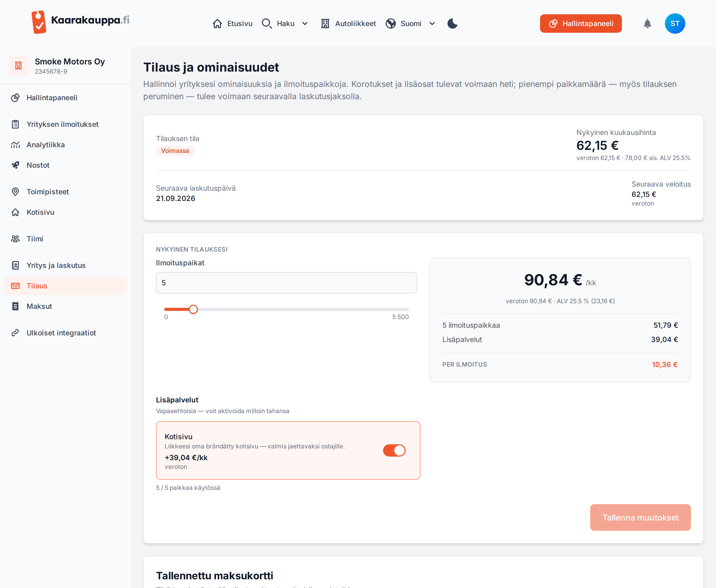Open Toimipisteet in the sidebar
Screen dimensions: 716x588
65,192
